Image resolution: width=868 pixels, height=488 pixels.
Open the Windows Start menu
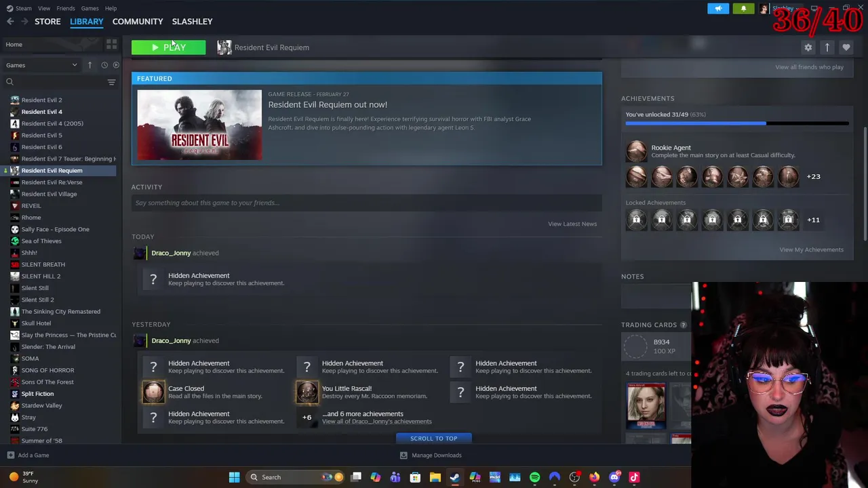click(x=234, y=477)
